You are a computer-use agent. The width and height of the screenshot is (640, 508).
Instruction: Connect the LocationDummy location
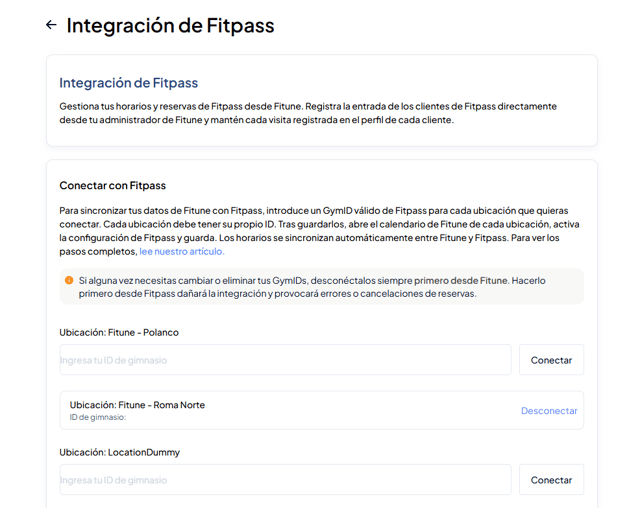[551, 480]
